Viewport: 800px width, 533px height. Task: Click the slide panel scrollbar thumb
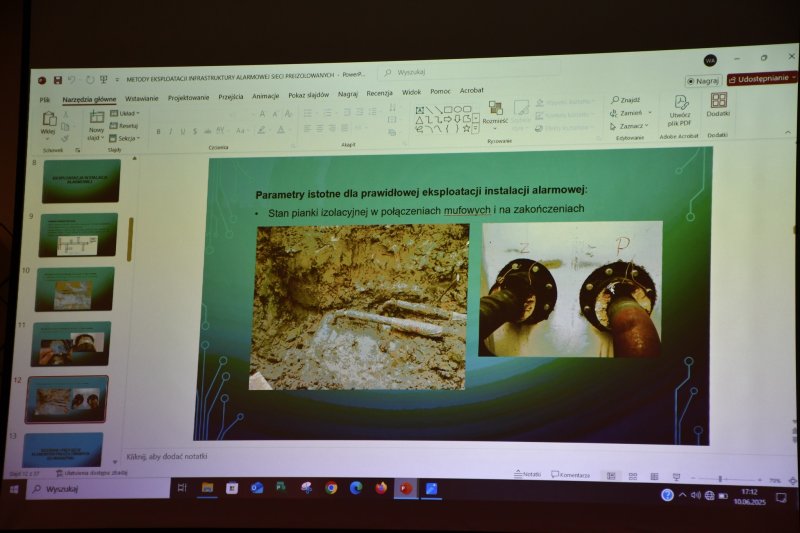(131, 239)
